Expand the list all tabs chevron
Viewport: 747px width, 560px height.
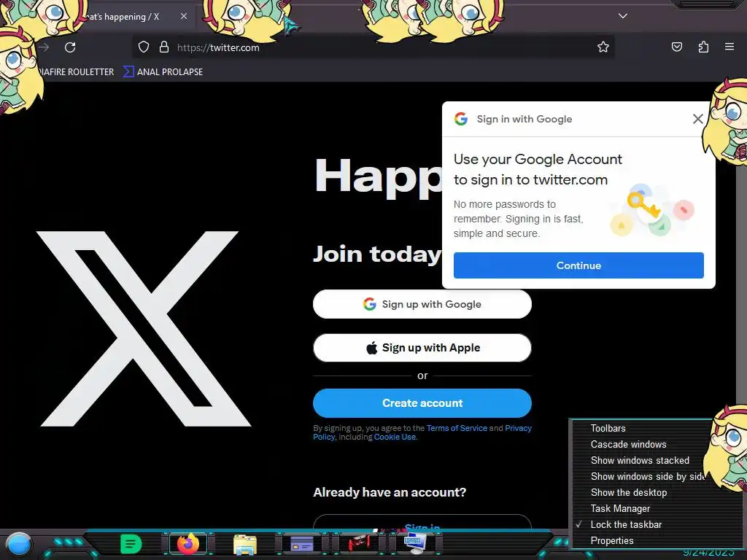pos(623,16)
